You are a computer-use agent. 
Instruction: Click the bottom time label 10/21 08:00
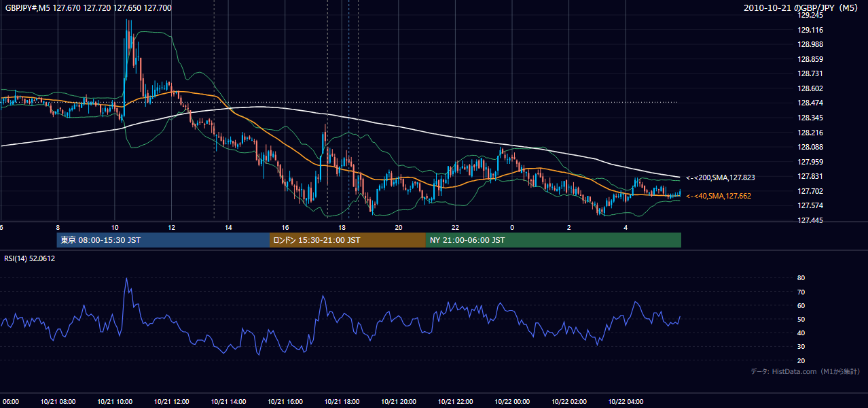coord(58,401)
